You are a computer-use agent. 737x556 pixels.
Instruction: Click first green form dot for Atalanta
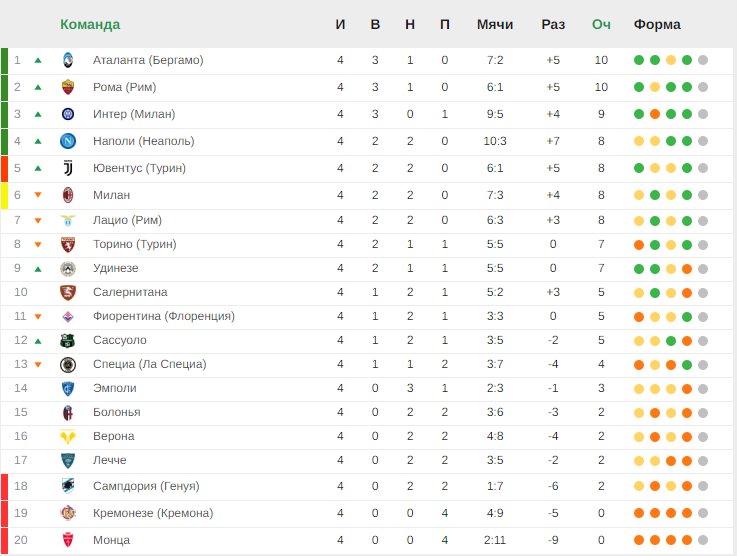639,60
